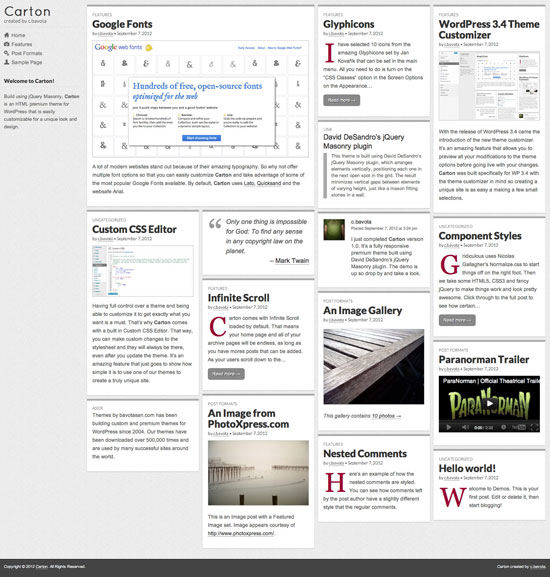This screenshot has height=577, width=550.
Task: Click UNCATEGORIZED label above Custom CSS Editor
Action: (109, 220)
